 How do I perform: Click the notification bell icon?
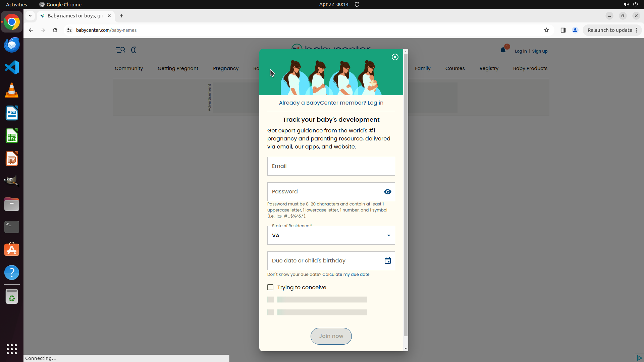(503, 51)
